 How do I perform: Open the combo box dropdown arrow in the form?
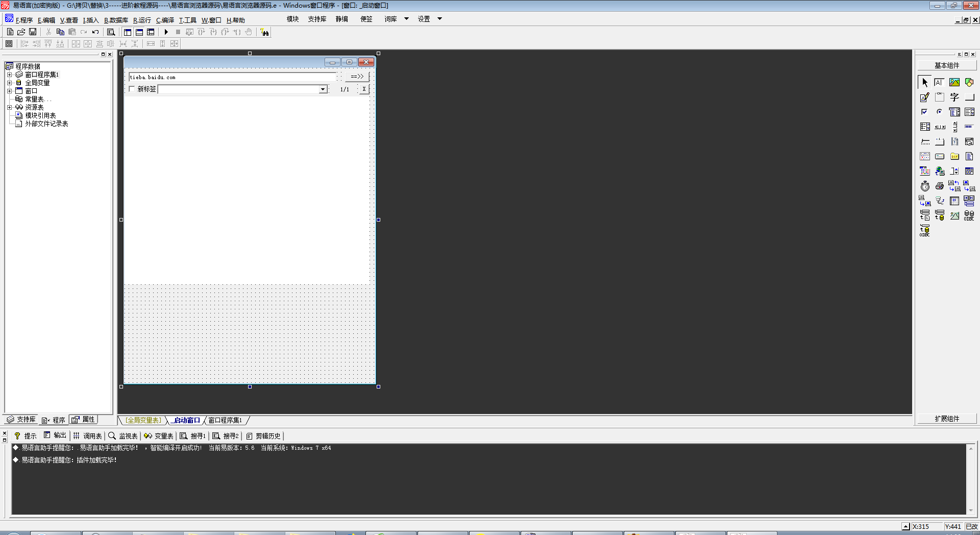point(323,89)
